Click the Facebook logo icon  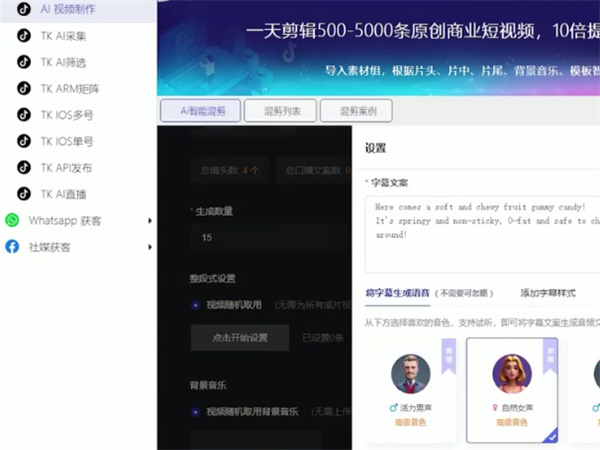(12, 247)
